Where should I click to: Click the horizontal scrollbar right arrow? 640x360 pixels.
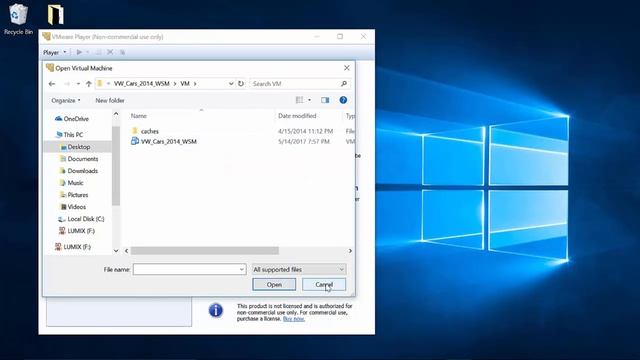pos(350,251)
